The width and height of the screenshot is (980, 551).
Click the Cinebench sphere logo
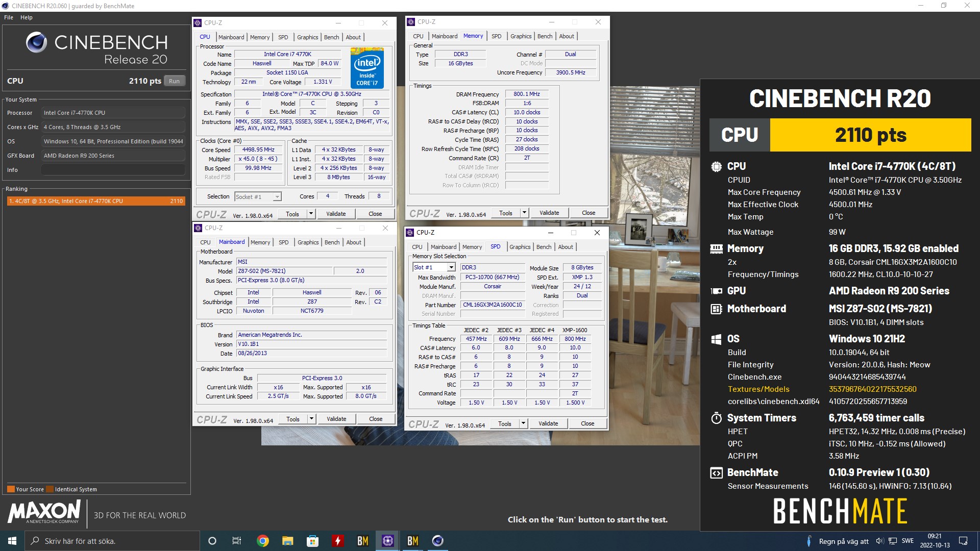pos(37,42)
